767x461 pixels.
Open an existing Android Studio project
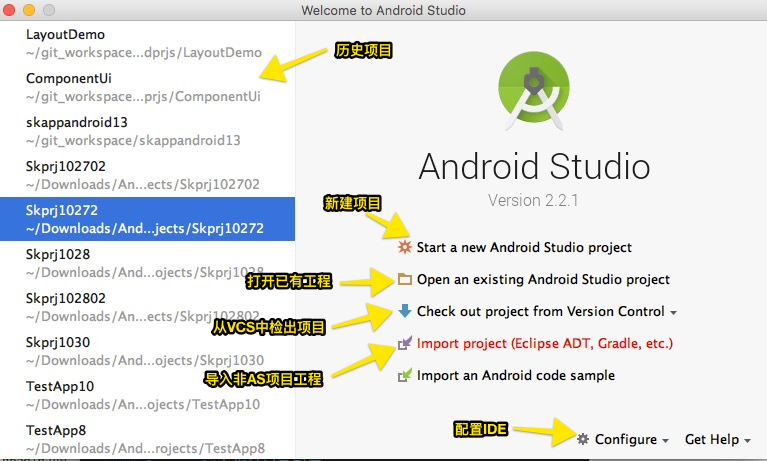point(543,279)
